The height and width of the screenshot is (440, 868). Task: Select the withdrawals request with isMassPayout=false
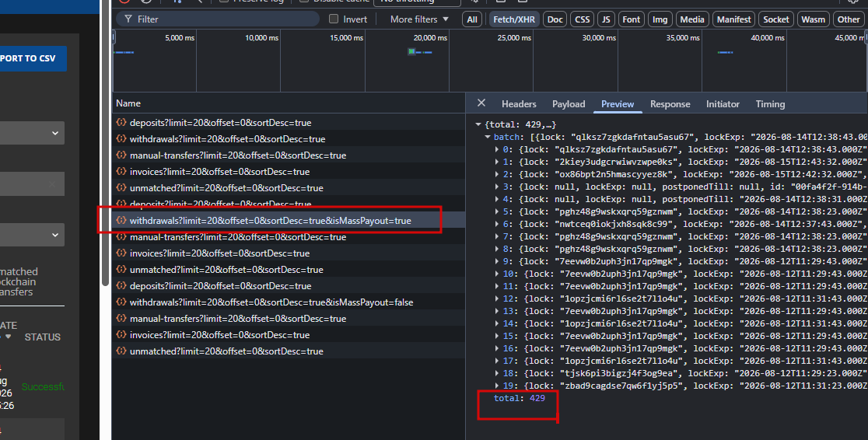pos(289,302)
